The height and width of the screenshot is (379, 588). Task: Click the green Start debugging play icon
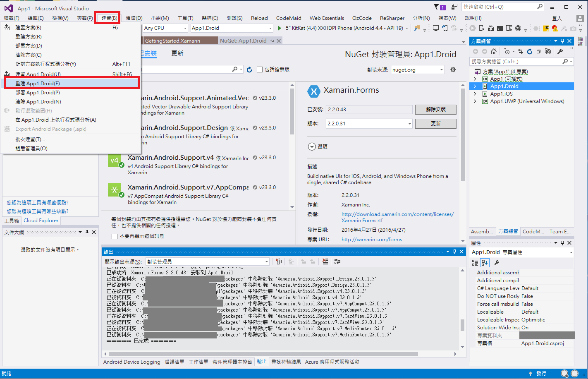tap(280, 28)
